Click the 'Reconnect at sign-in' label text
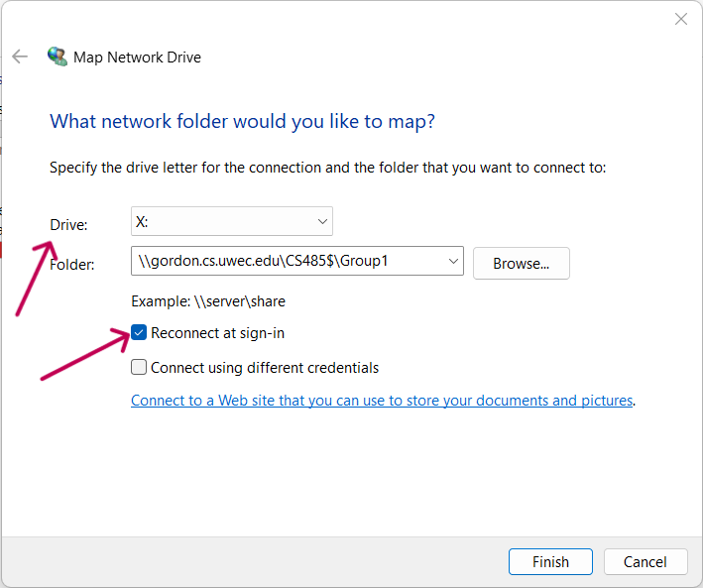Screen dimensions: 703x588 [217, 333]
